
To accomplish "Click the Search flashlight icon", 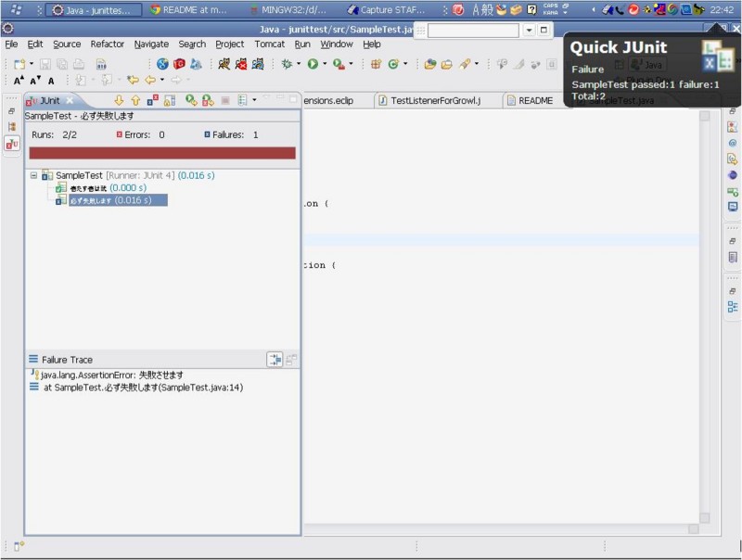I will click(x=465, y=64).
